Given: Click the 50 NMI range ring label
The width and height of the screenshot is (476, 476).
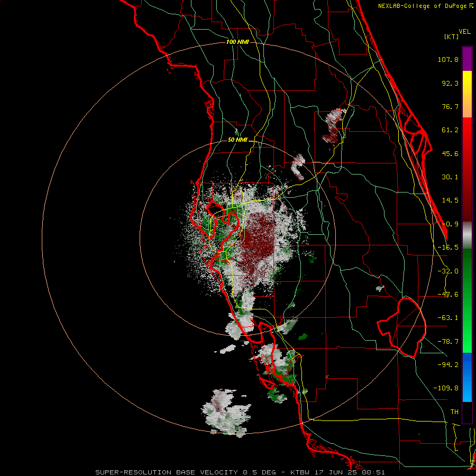Looking at the screenshot, I should tap(237, 140).
